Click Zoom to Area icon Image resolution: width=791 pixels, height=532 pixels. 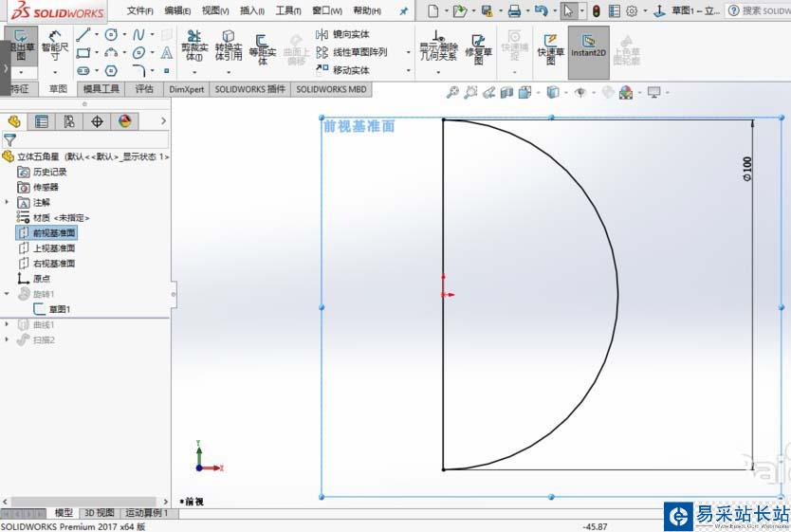click(x=470, y=92)
